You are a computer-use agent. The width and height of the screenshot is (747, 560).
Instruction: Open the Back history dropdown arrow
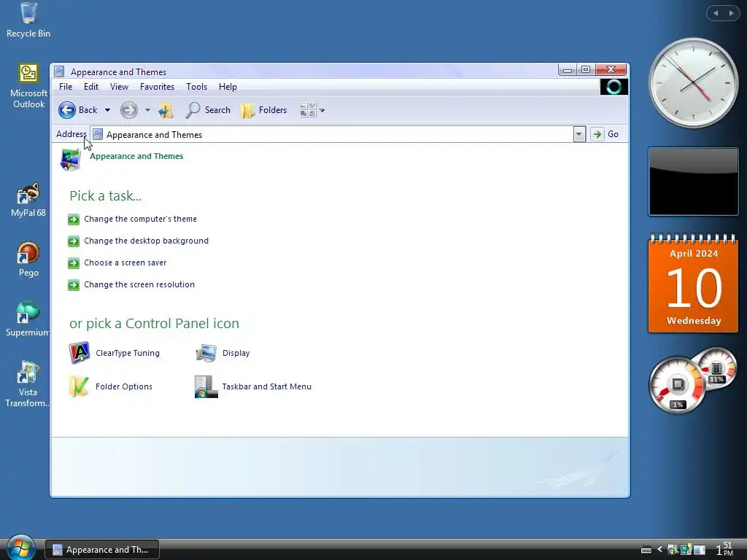(x=108, y=110)
